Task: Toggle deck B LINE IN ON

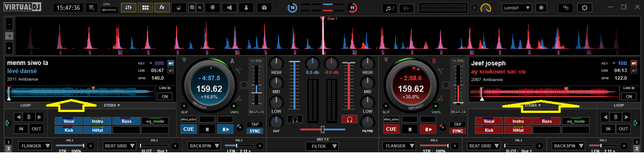Action: [x=629, y=96]
